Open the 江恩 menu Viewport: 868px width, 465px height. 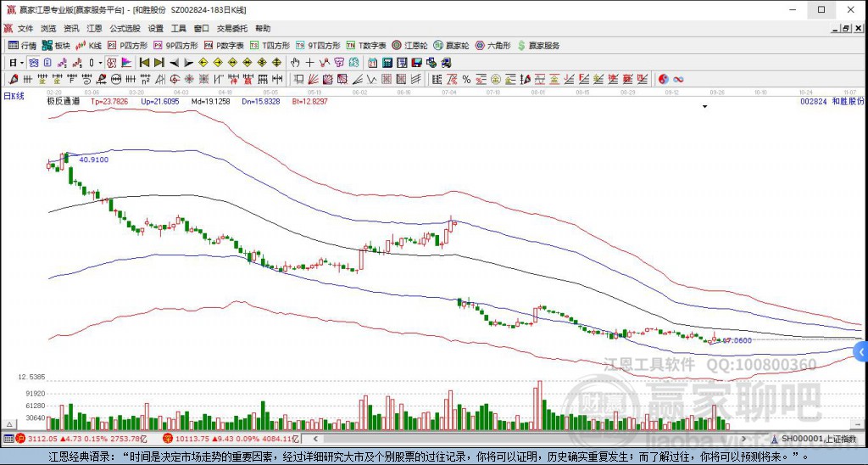[x=94, y=28]
